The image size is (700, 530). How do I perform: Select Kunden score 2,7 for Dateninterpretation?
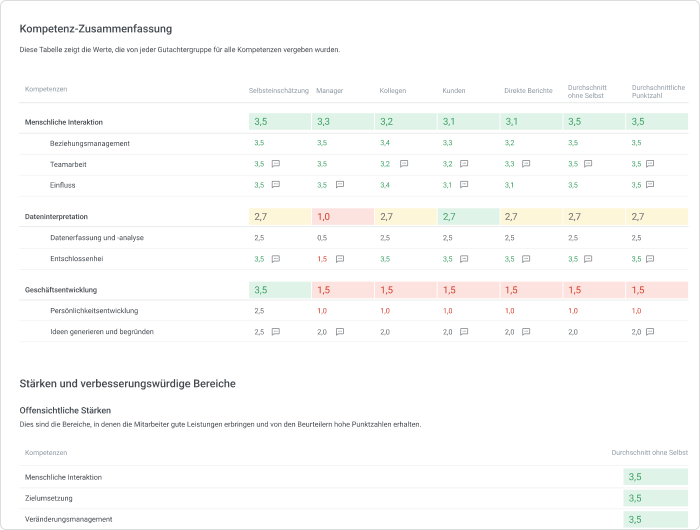click(468, 217)
